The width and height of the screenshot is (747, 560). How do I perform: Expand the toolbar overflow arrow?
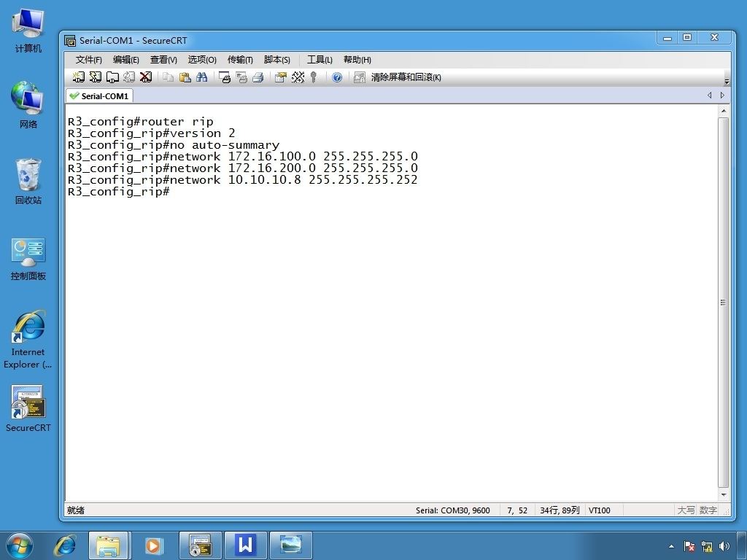click(x=727, y=82)
